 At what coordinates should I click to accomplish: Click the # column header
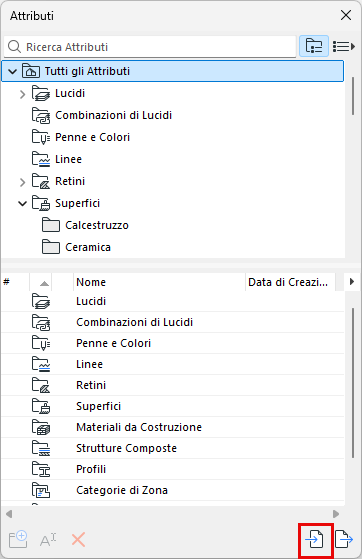point(15,282)
